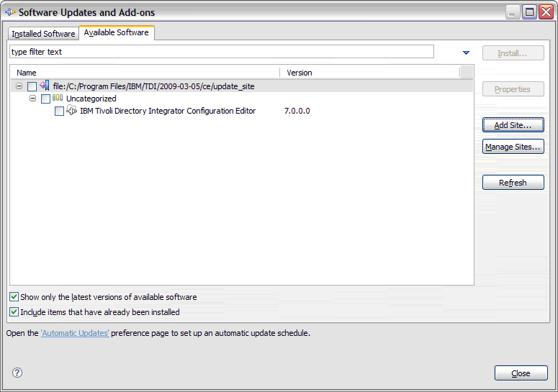Open the Manage Sites dialog
The height and width of the screenshot is (392, 558).
513,147
